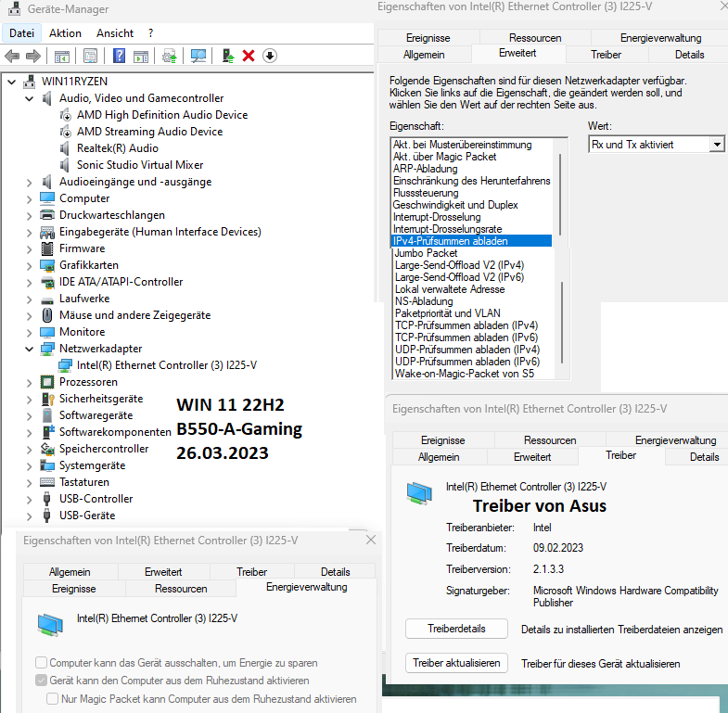Screen dimensions: 728x713
Task: Click the Grafikkarten category icon
Action: pos(47,265)
